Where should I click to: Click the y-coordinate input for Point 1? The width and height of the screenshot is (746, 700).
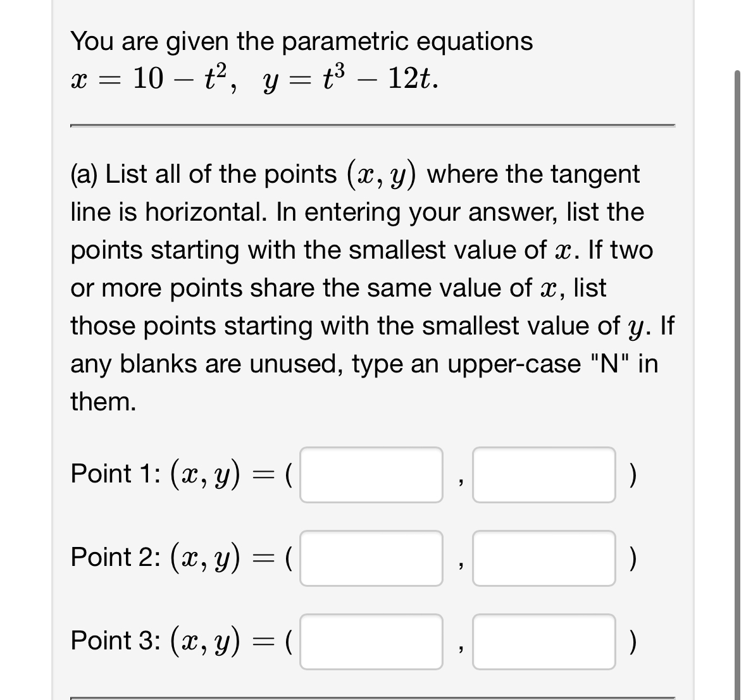[x=544, y=474]
